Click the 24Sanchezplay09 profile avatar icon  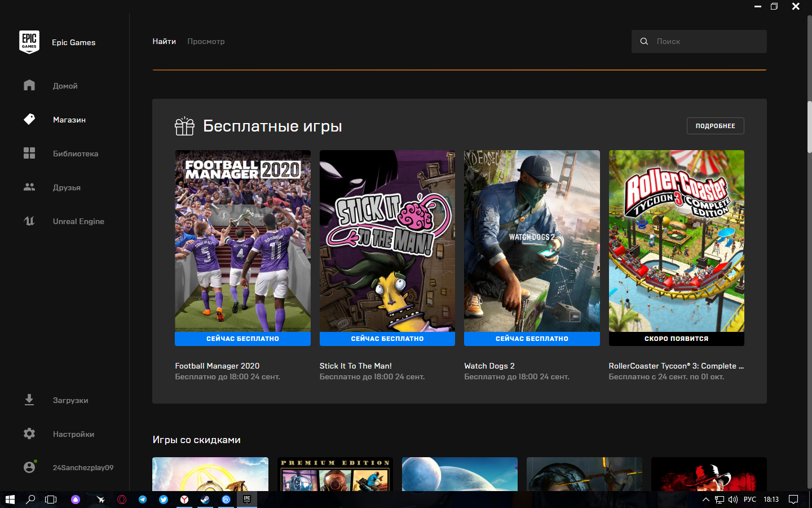coord(29,467)
